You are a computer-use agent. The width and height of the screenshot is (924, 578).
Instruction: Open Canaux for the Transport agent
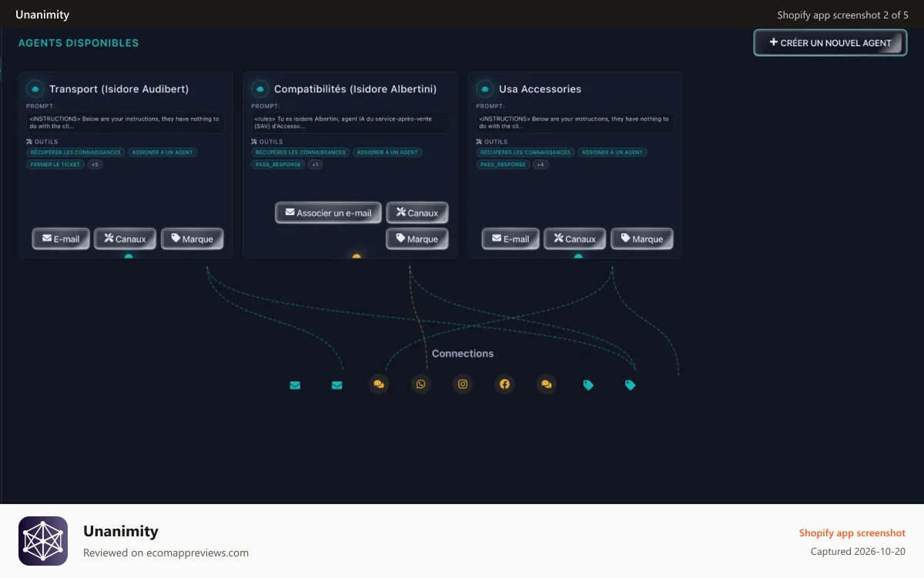coord(126,239)
